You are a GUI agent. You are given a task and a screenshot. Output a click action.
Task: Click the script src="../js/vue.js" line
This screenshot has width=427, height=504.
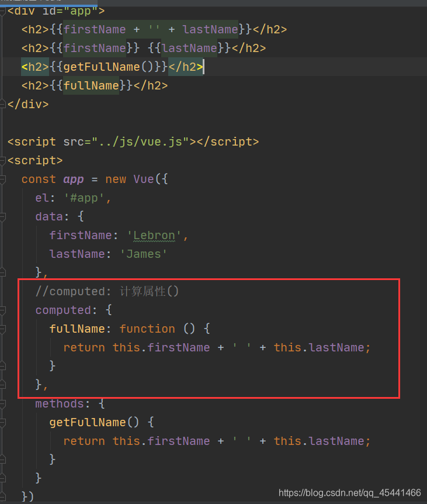133,141
